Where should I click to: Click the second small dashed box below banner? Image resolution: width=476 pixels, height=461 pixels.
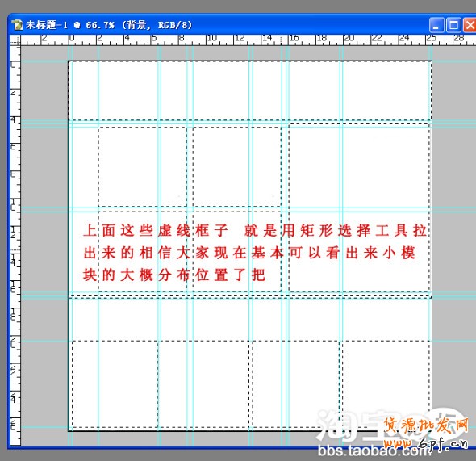pos(236,167)
